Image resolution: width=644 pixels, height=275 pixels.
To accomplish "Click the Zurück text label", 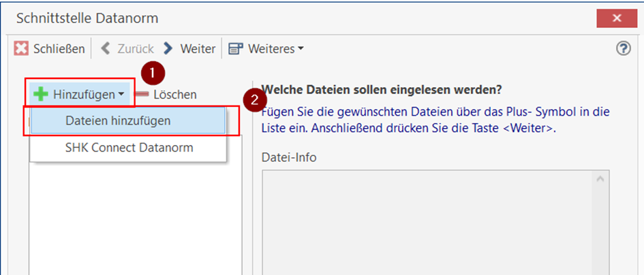I will tap(135, 49).
